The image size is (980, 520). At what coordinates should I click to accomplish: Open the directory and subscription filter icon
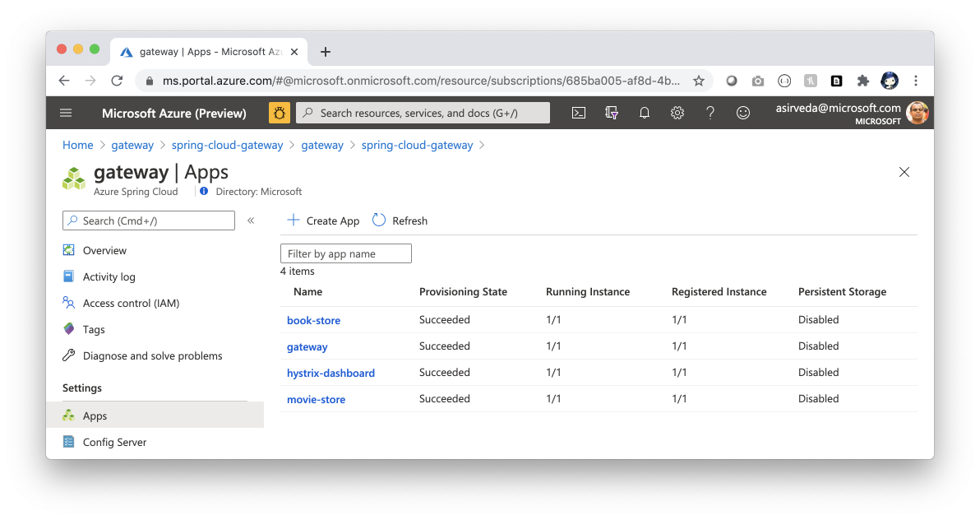point(612,114)
